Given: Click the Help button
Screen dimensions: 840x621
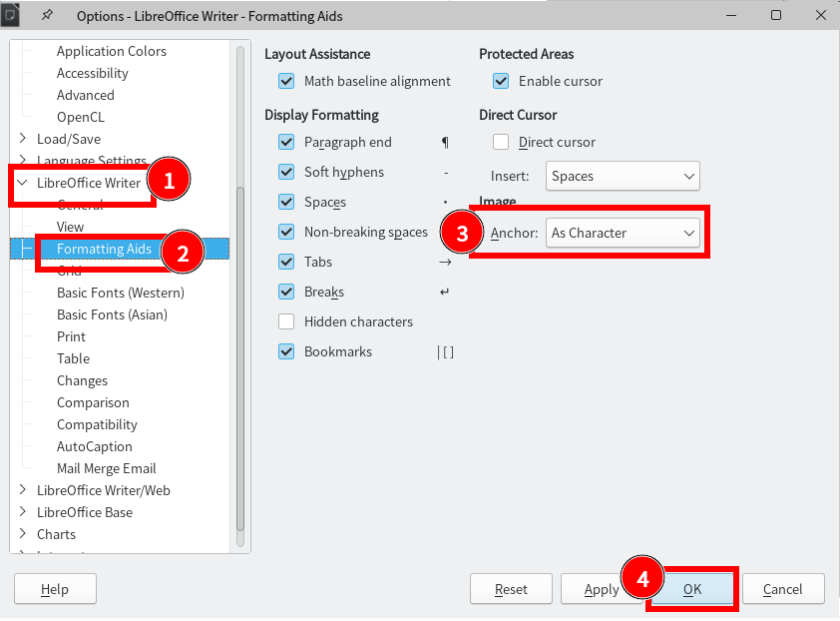Looking at the screenshot, I should [x=55, y=589].
